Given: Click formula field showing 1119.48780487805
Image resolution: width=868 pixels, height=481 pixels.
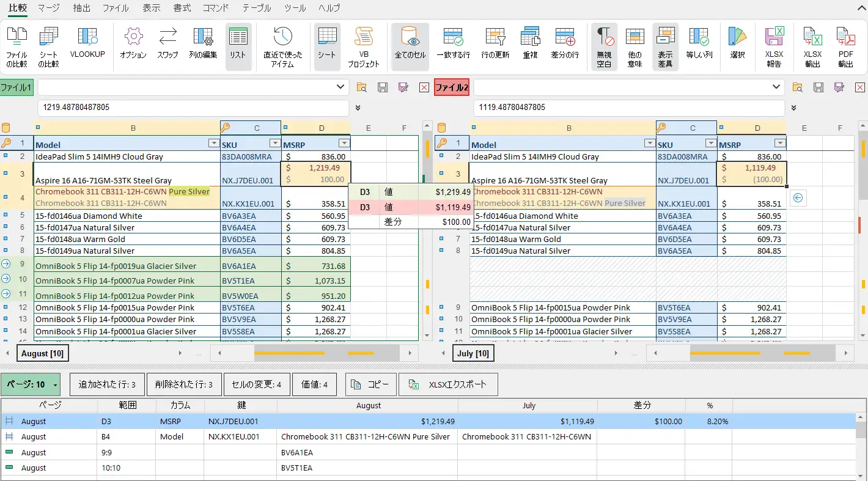Looking at the screenshot, I should (x=629, y=108).
